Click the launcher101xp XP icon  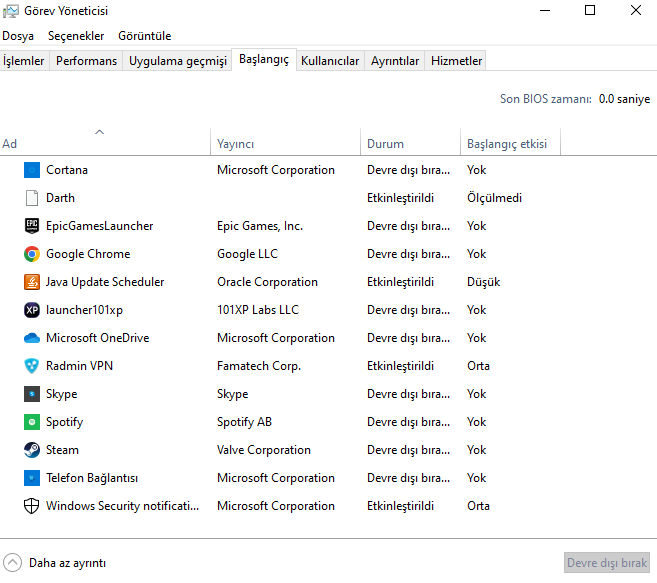[32, 310]
